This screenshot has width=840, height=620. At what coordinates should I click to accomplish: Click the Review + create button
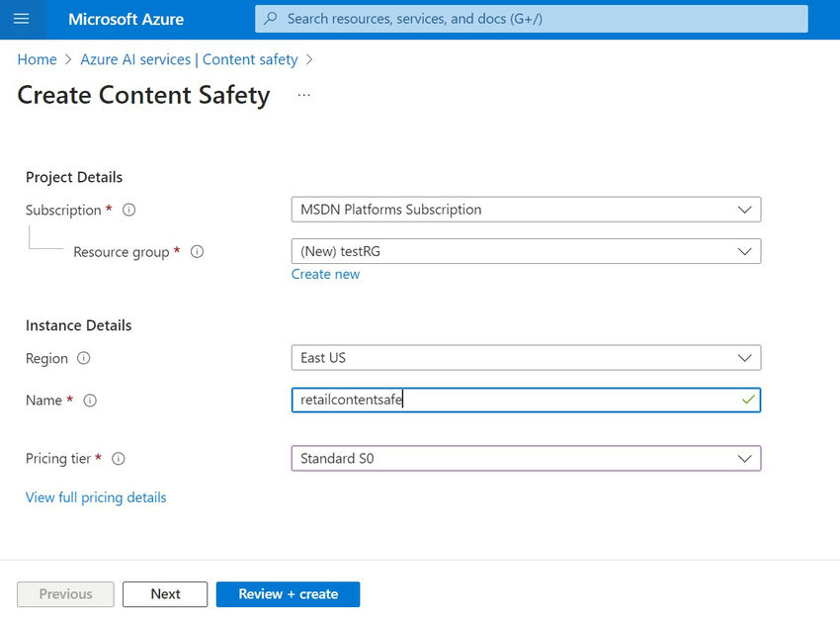click(288, 594)
